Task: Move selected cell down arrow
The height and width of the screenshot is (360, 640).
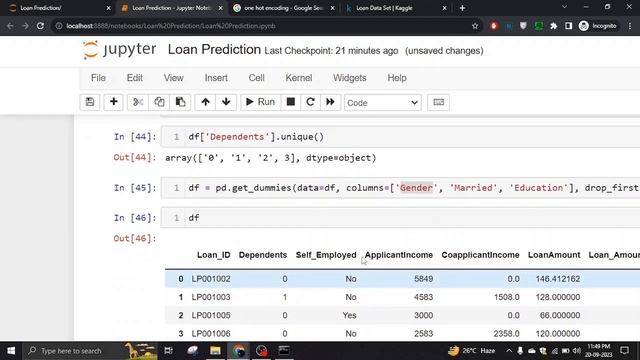Action: 226,102
